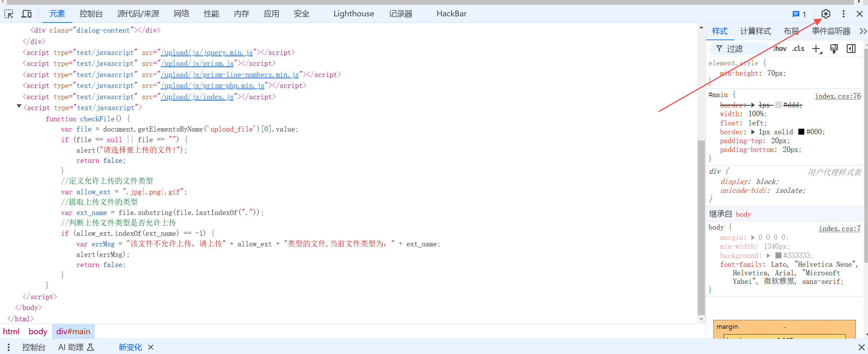Switch to the 网络 tab
The height and width of the screenshot is (354, 868).
pos(181,14)
